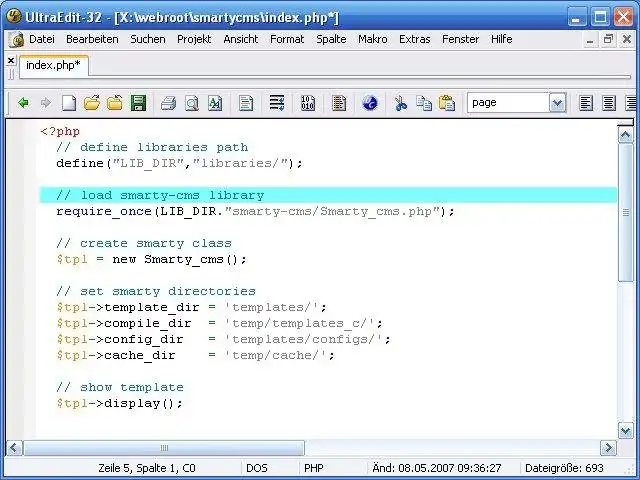Click the '$tpl->cache_dir' code line
Image resolution: width=640 pixels, height=480 pixels.
click(x=196, y=355)
